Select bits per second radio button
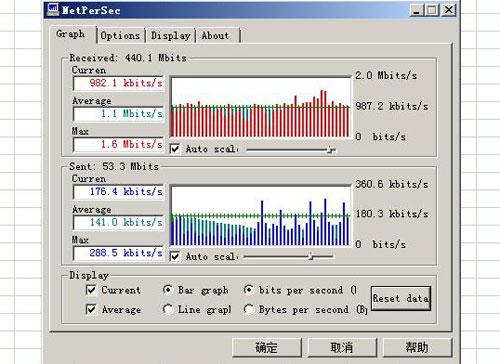 click(249, 289)
